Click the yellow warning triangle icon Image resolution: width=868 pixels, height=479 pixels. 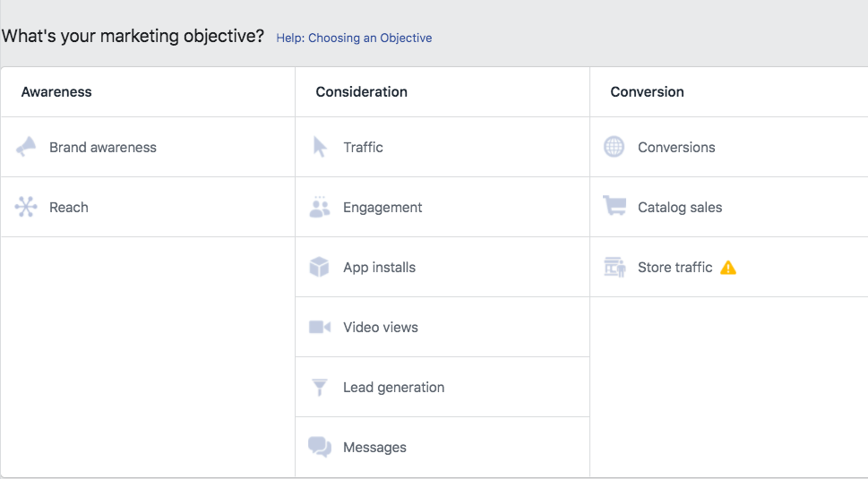[x=728, y=267]
